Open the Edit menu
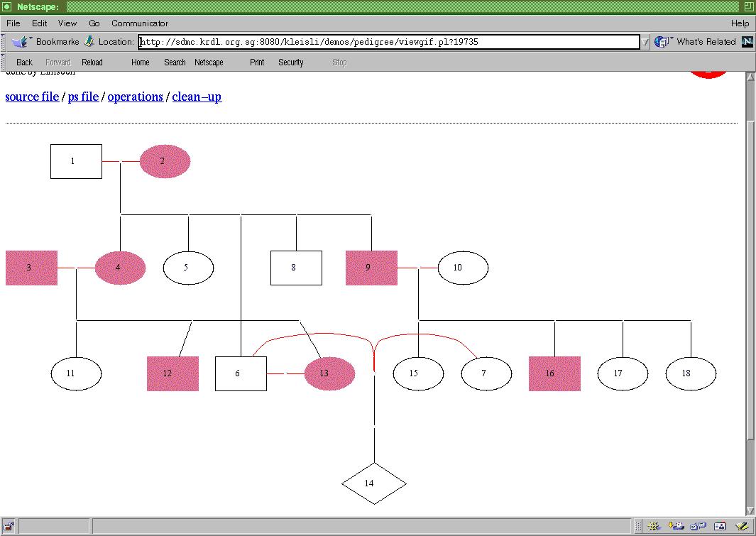The image size is (756, 536). point(40,23)
